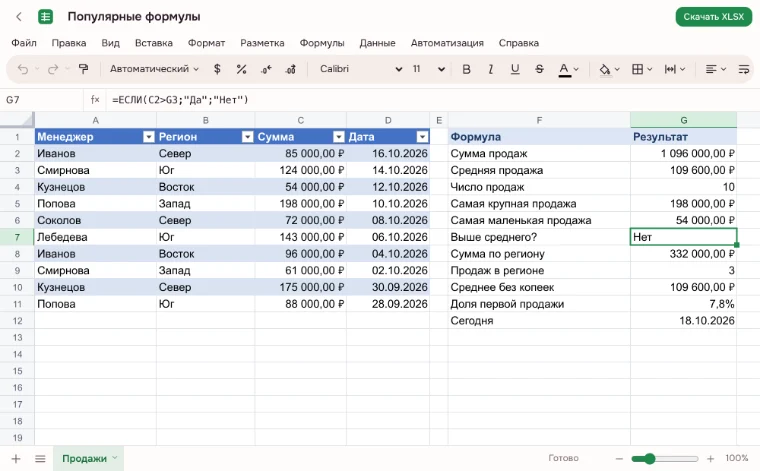Click the green spreadsheet app icon
The width and height of the screenshot is (760, 471).
45,17
